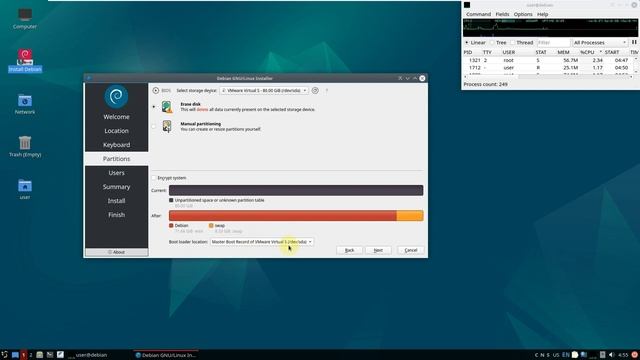The width and height of the screenshot is (640, 360).
Task: Go to the Welcome installer step
Action: [x=116, y=117]
